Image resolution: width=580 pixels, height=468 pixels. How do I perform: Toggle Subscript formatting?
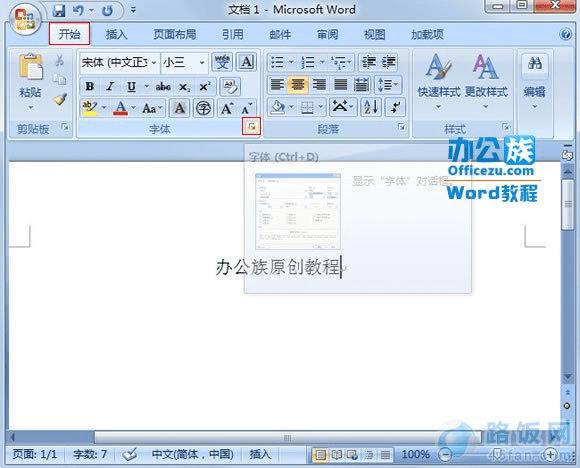184,87
